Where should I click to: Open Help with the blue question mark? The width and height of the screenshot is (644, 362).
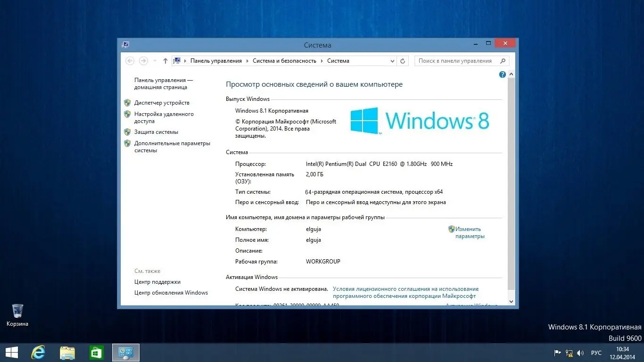coord(503,74)
